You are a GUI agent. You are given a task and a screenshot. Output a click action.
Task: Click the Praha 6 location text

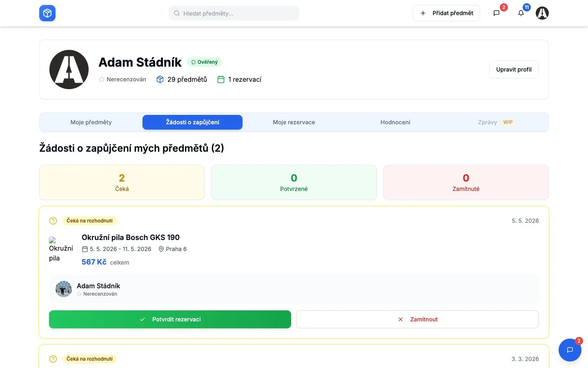(x=176, y=249)
